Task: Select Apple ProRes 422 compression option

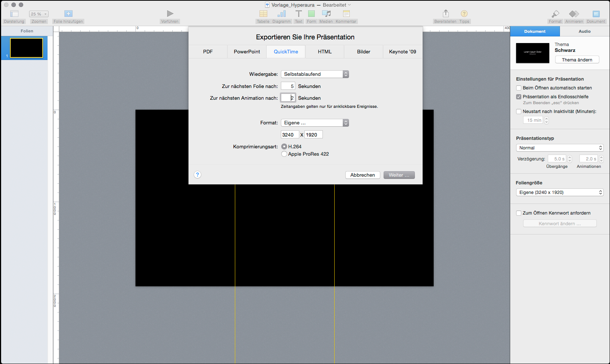Action: coord(284,154)
